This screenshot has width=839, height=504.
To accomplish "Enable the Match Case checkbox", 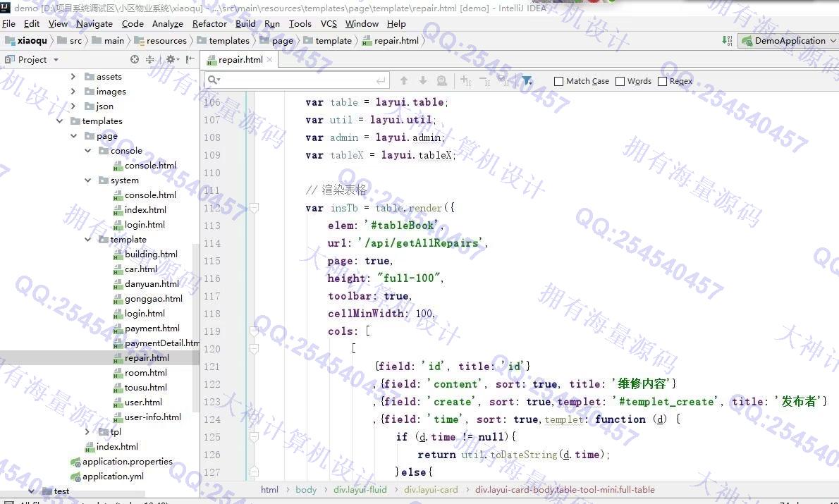I will (x=559, y=81).
